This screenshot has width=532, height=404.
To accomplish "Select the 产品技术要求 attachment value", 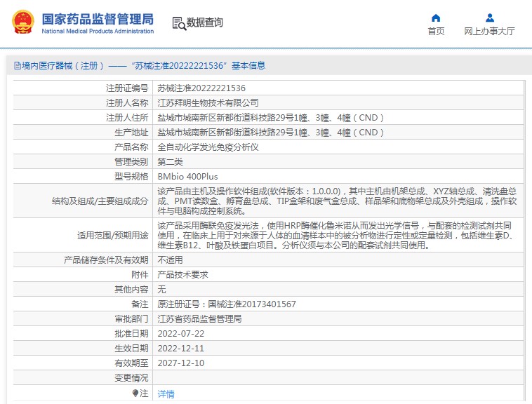I will (x=182, y=274).
